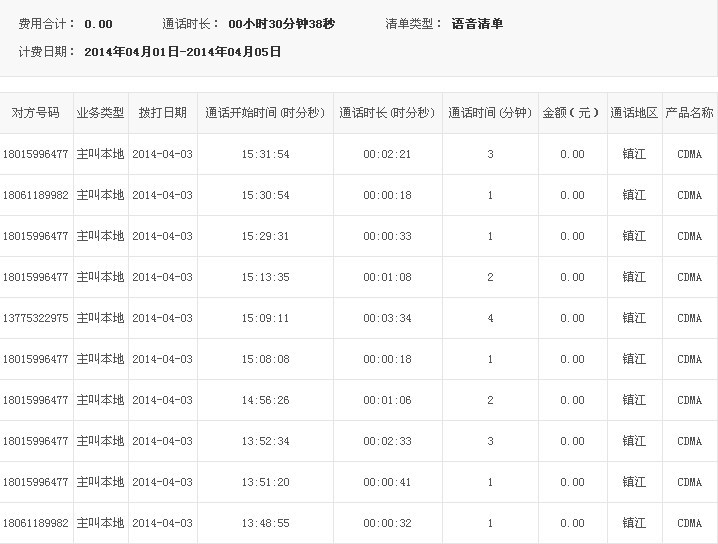
Task: Click the number in the 15:30:54 row
Action: [35, 195]
